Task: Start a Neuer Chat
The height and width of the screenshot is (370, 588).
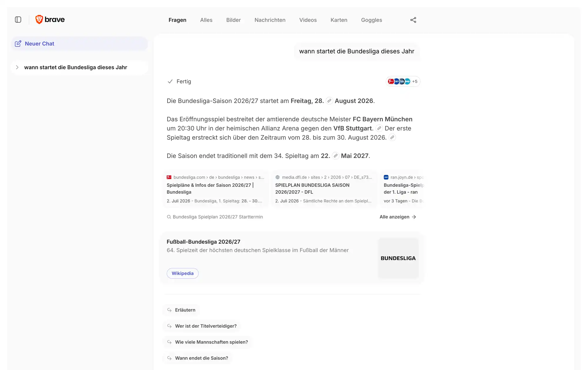Action: [79, 44]
